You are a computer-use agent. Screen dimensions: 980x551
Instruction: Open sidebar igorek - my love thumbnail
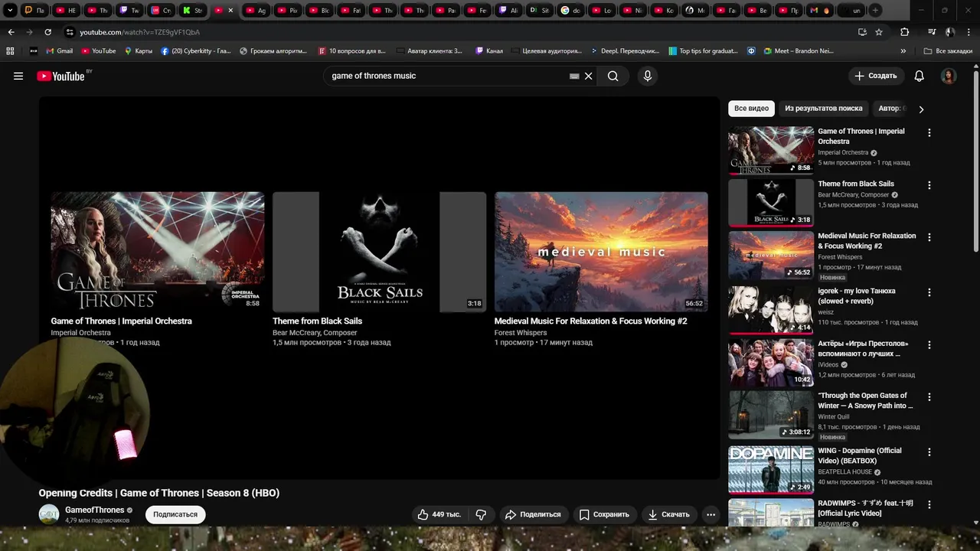point(771,309)
